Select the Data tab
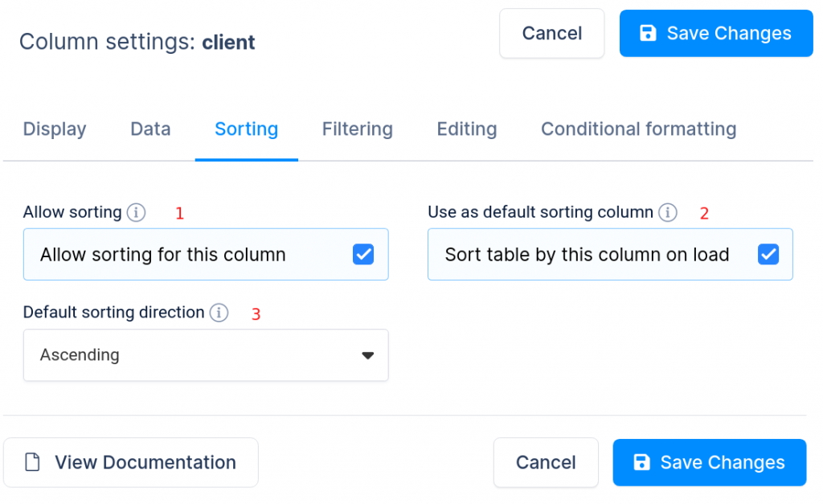The height and width of the screenshot is (504, 823). point(149,129)
